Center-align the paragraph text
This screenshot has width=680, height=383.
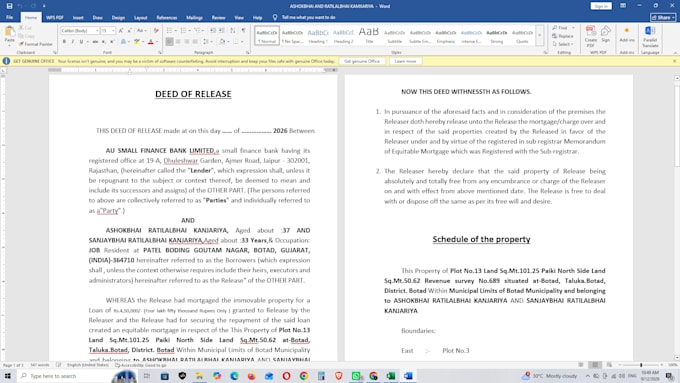pyautogui.click(x=178, y=42)
